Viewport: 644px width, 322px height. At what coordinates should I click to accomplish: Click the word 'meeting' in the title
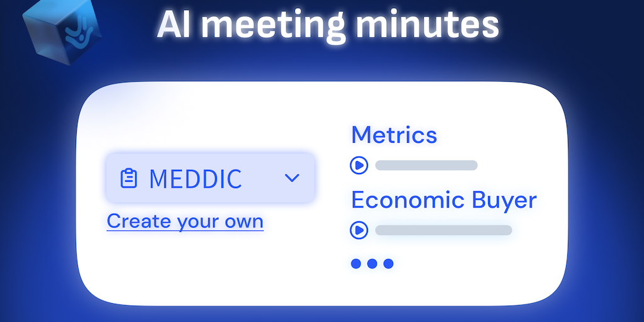click(x=274, y=25)
